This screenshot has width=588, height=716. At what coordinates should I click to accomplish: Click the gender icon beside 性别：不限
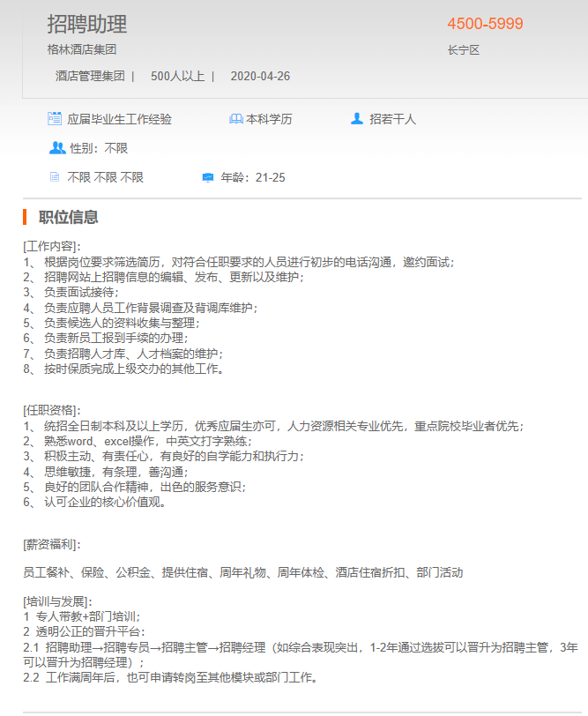click(57, 147)
